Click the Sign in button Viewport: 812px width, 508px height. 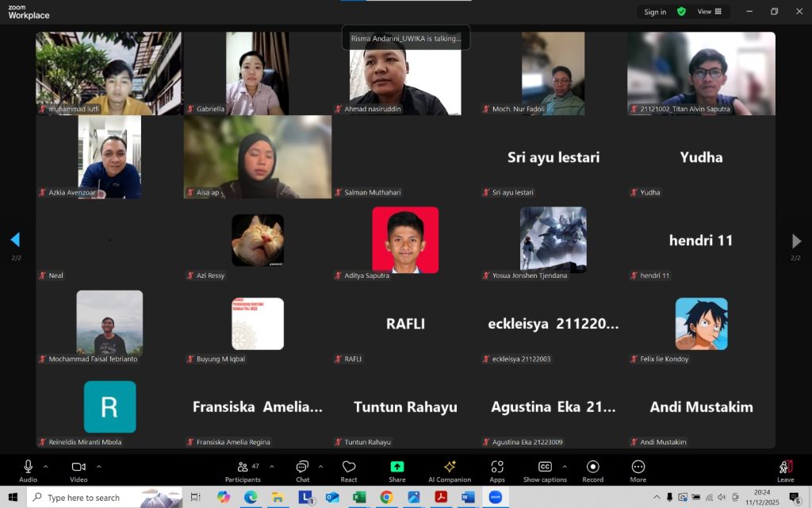click(654, 12)
